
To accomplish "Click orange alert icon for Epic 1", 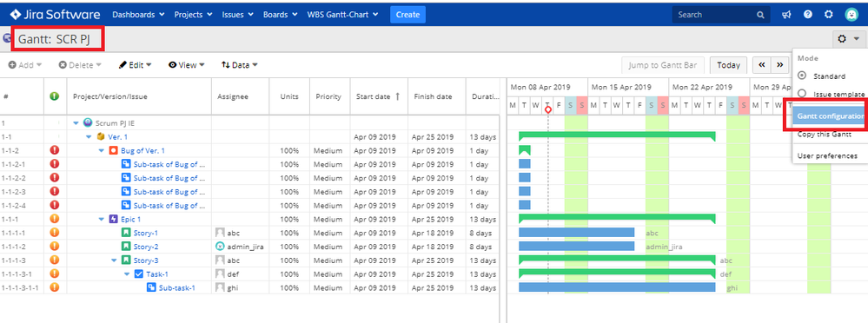I will pos(54,219).
